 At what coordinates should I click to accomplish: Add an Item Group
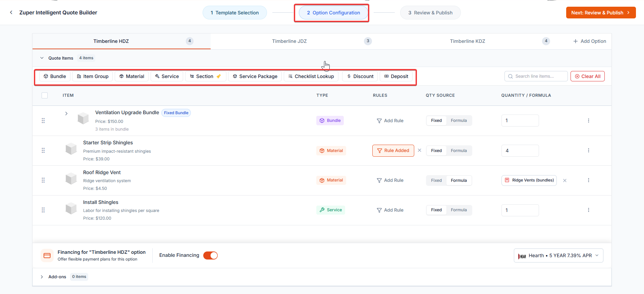point(93,76)
